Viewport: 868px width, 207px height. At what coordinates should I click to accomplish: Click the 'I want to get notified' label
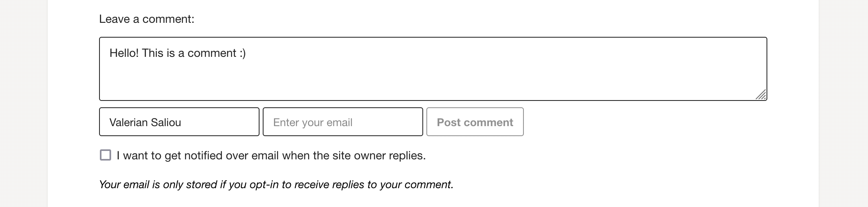coord(271,155)
